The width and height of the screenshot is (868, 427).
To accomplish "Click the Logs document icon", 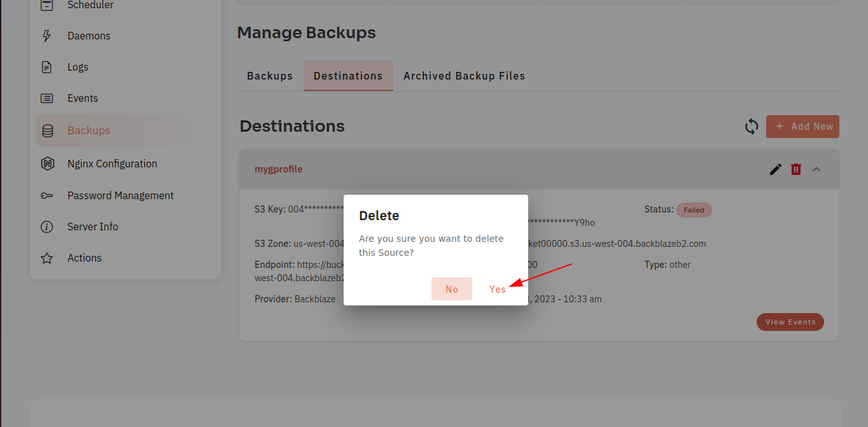I will 46,67.
